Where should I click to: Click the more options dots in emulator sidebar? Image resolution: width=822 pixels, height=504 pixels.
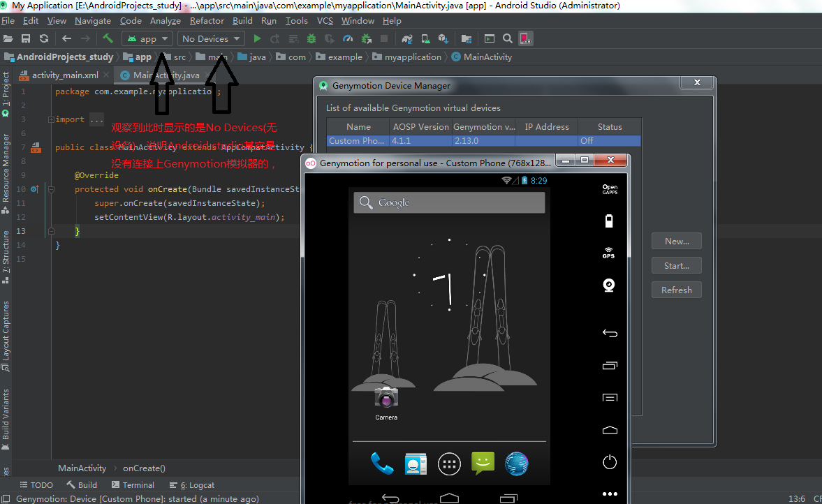pos(610,494)
